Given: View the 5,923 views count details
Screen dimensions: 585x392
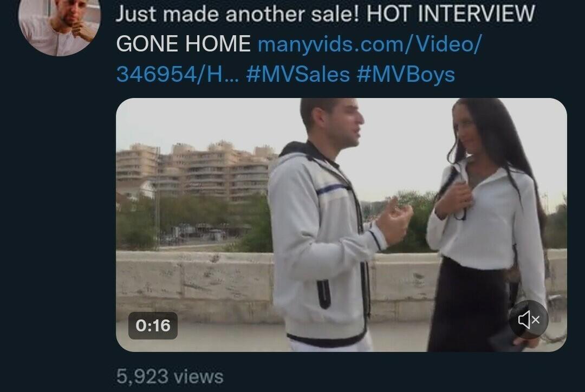Looking at the screenshot, I should click(x=170, y=376).
